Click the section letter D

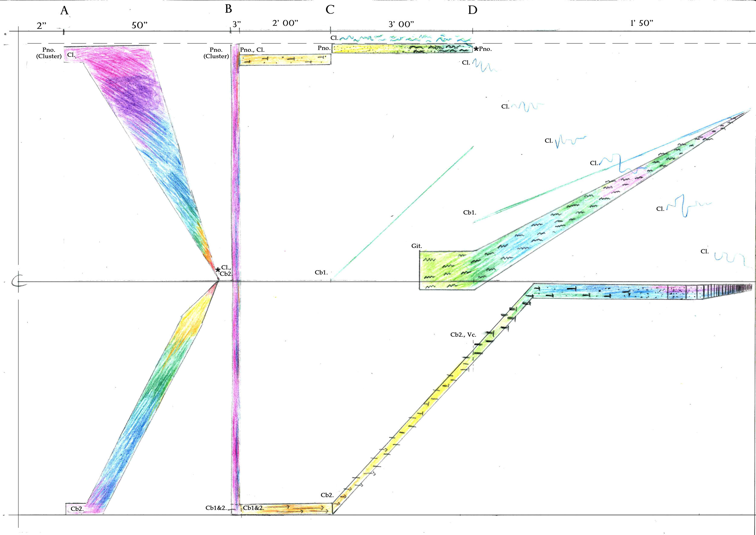click(x=472, y=10)
